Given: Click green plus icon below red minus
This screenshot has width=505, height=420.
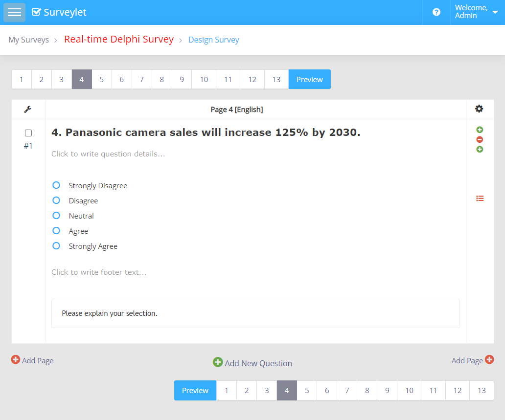Looking at the screenshot, I should click(x=480, y=149).
